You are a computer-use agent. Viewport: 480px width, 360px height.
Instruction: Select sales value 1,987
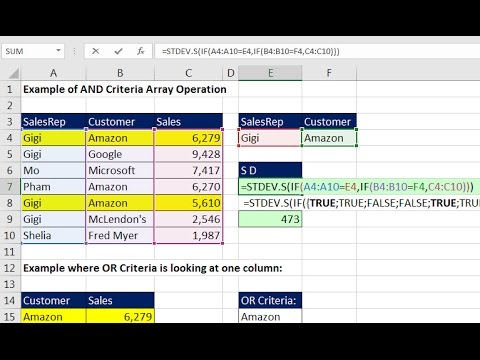click(188, 235)
